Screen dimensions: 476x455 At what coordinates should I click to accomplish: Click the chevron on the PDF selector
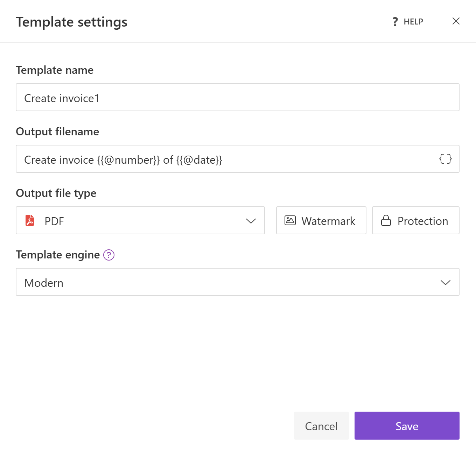pyautogui.click(x=251, y=221)
